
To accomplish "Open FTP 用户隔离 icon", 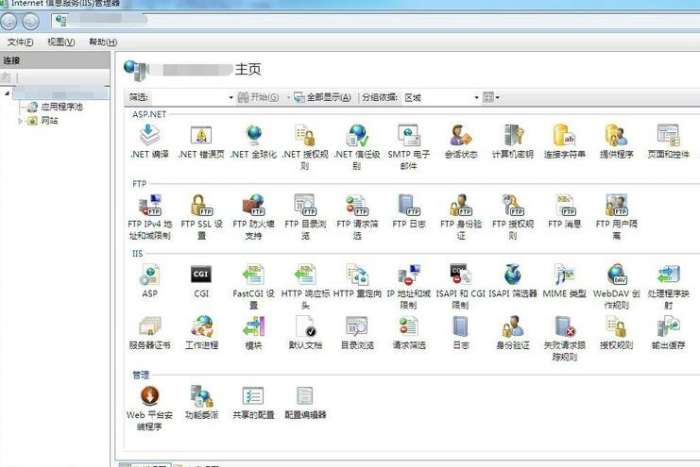I will pos(617,217).
